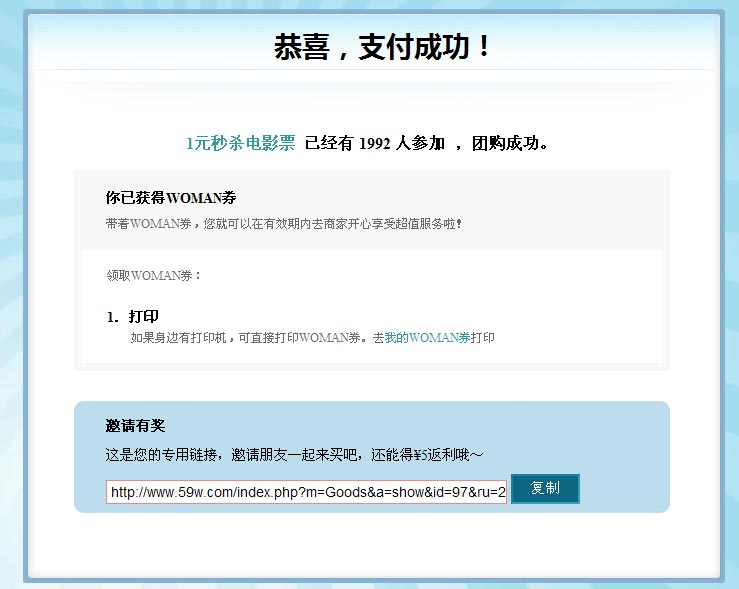Click the 1. 打印 step title
This screenshot has width=739, height=589.
(132, 316)
